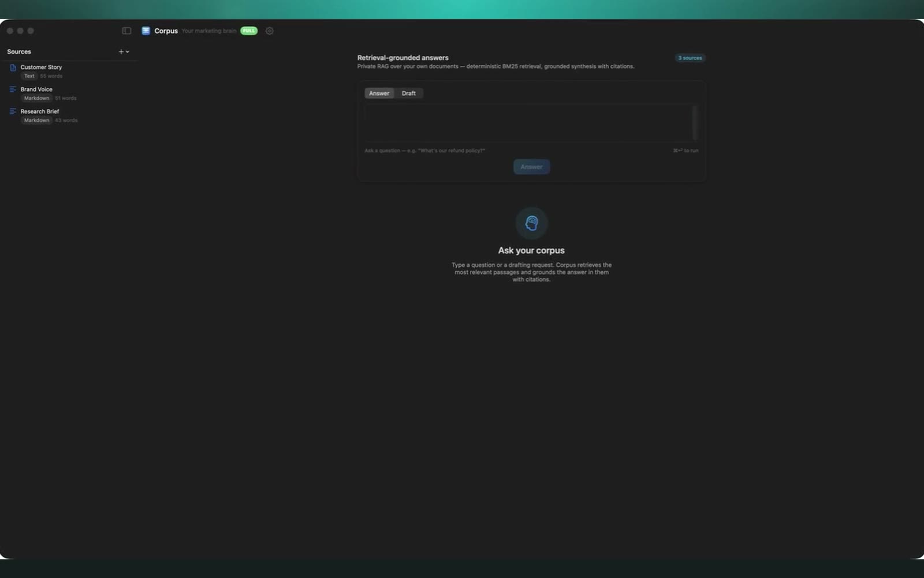Click the 'Ask your corpus' title
Viewport: 924px width, 578px height.
click(531, 250)
